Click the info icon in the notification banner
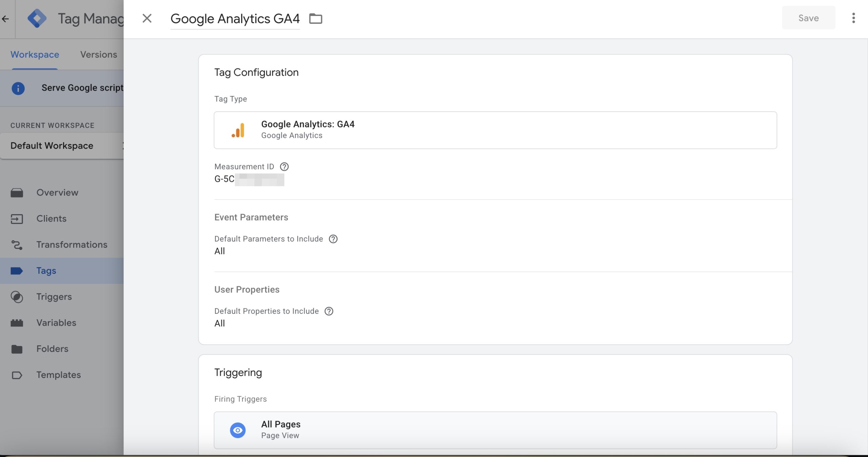Screen dimensions: 868x457 (18, 88)
